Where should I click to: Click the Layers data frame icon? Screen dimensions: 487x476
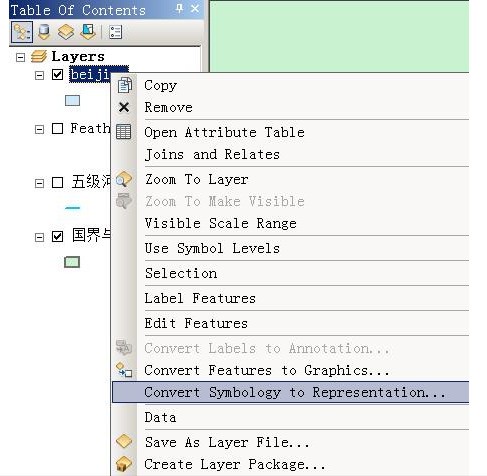point(39,56)
